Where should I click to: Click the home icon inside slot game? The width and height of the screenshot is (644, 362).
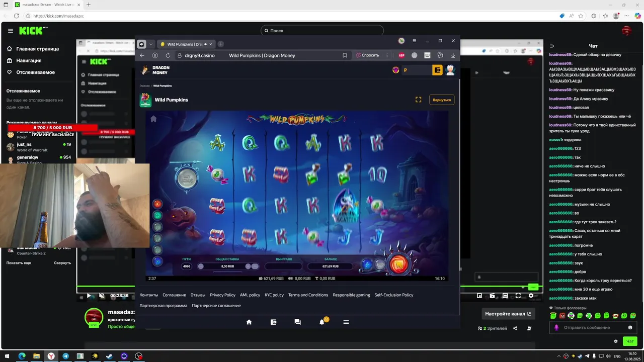(x=153, y=119)
